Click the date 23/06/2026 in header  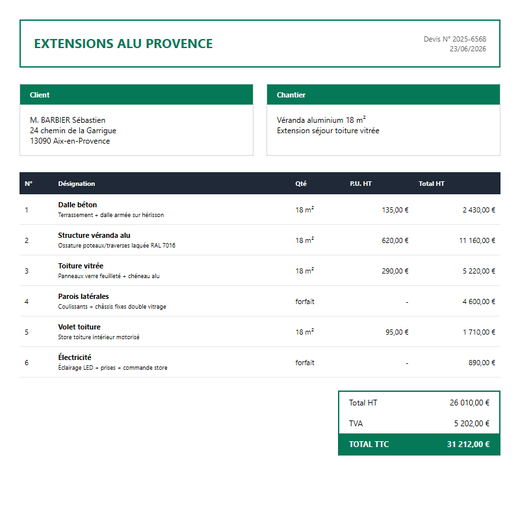coord(468,49)
